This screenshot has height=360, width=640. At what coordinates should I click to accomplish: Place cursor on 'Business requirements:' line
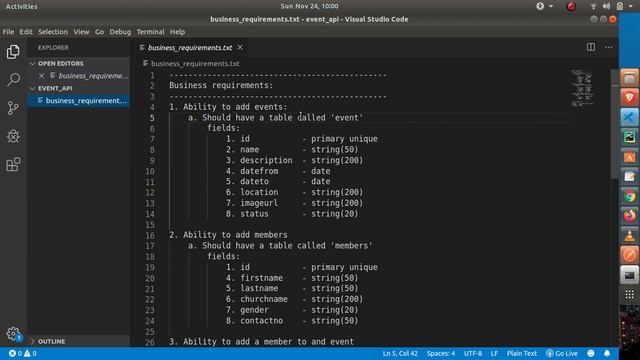click(x=221, y=85)
